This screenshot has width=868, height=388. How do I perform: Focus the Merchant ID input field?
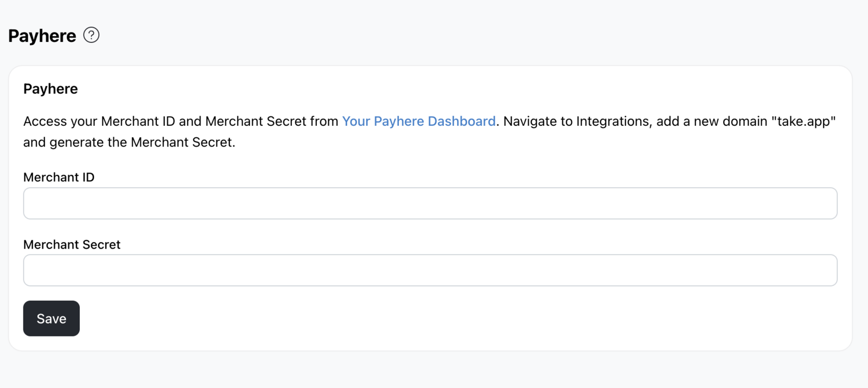(x=430, y=203)
